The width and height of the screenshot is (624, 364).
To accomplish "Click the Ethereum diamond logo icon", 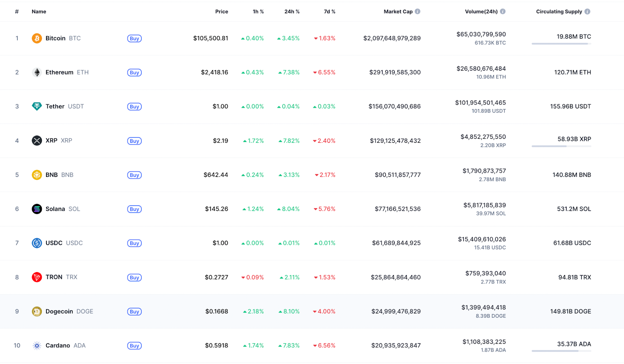I will [37, 72].
